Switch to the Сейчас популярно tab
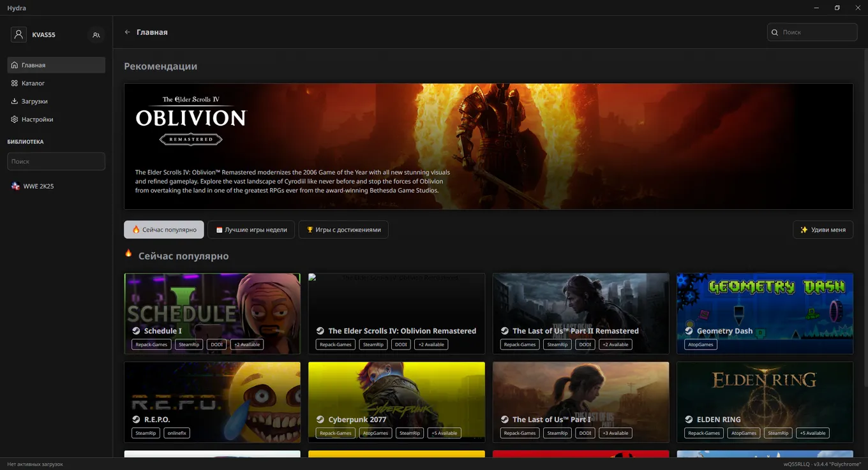The width and height of the screenshot is (868, 470). 164,230
